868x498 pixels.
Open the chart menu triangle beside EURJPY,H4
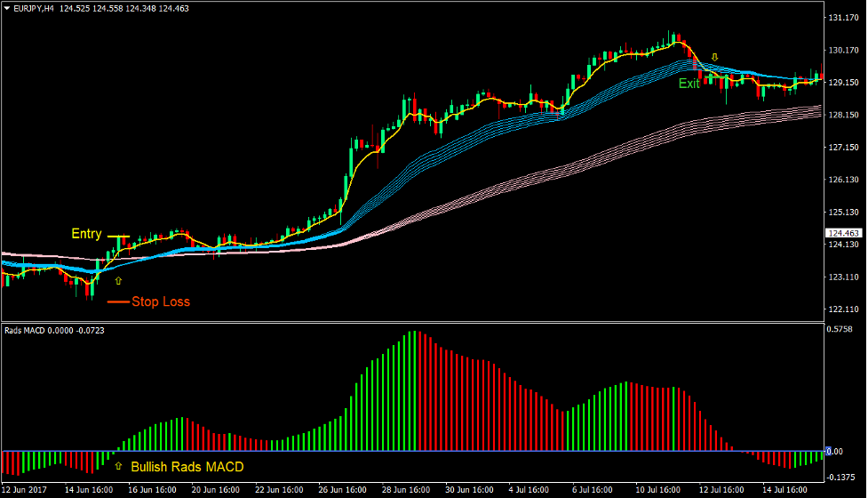(x=6, y=9)
